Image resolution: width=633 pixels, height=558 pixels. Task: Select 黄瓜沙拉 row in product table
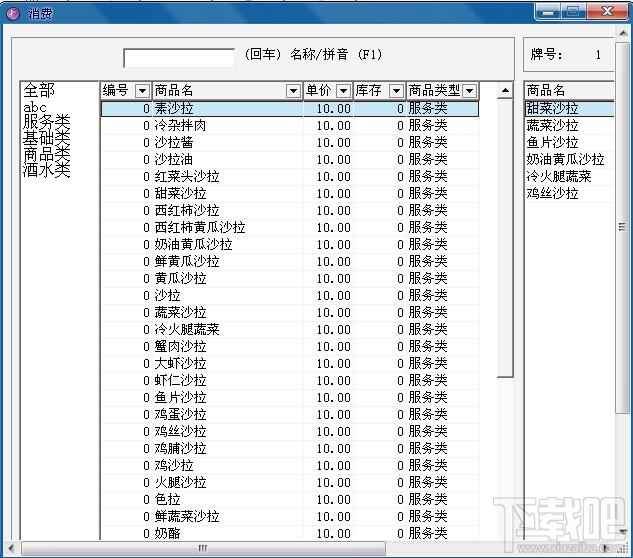[289, 278]
